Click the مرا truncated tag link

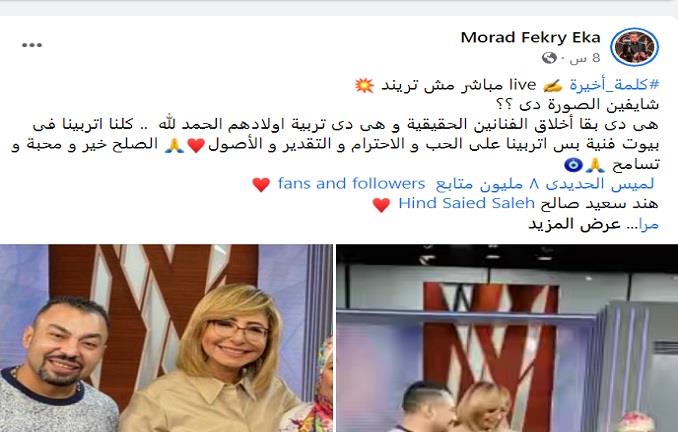coord(649,224)
